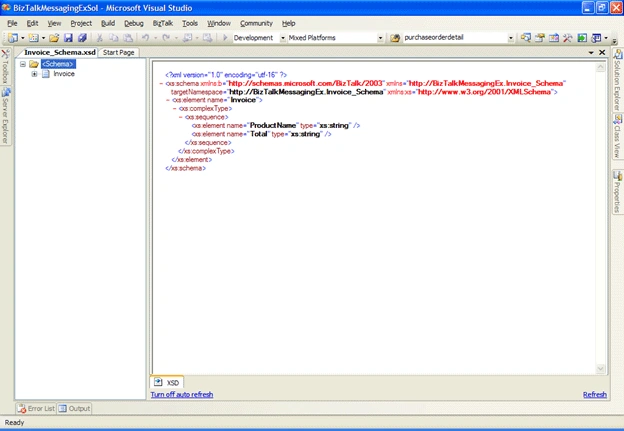Select the Invoice tree item
This screenshot has width=624, height=431.
[x=64, y=74]
